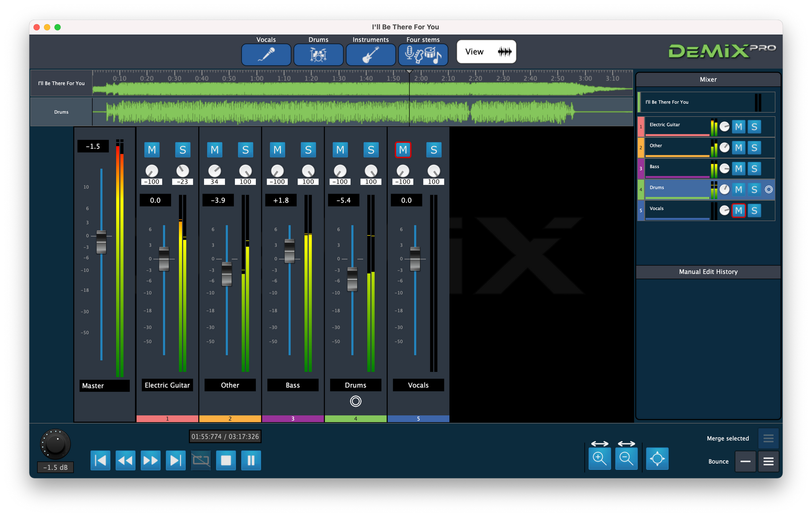
Task: Open the Bounce format menu
Action: coord(768,461)
